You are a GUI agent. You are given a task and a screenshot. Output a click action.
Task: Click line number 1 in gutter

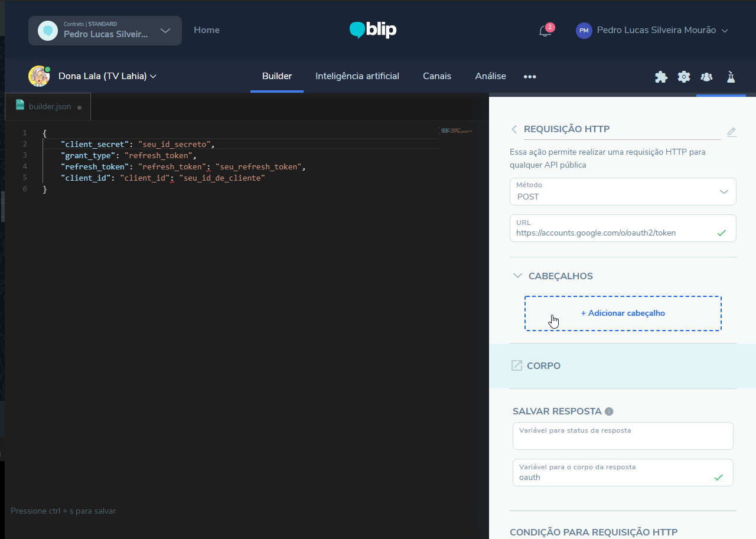point(24,133)
